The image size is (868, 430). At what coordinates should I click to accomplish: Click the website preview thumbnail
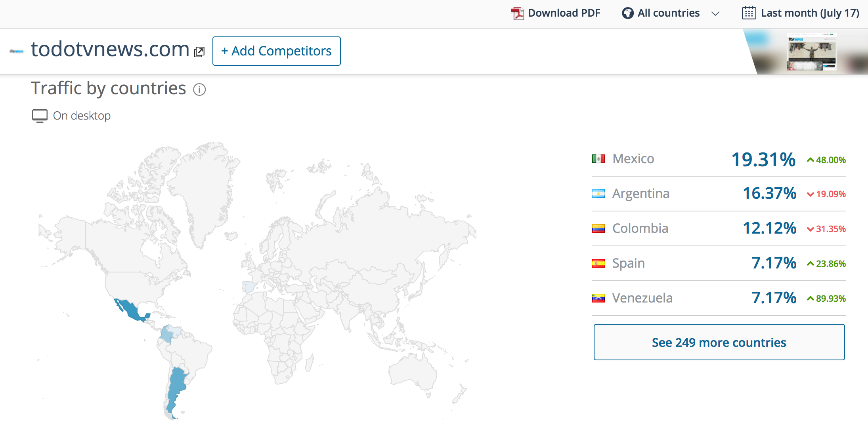tap(812, 52)
